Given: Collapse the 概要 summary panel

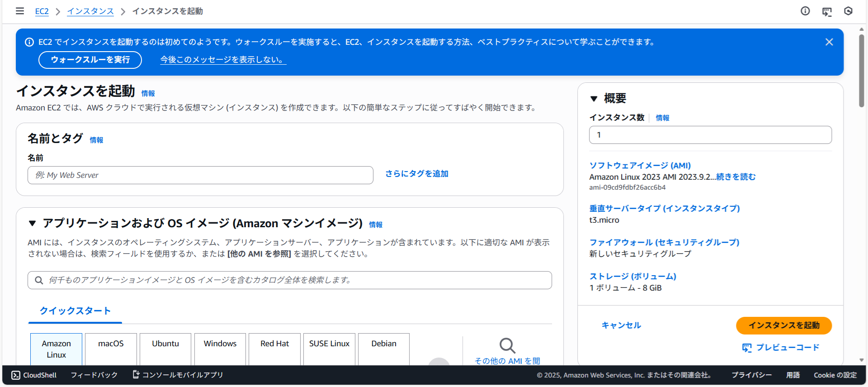Looking at the screenshot, I should point(594,99).
